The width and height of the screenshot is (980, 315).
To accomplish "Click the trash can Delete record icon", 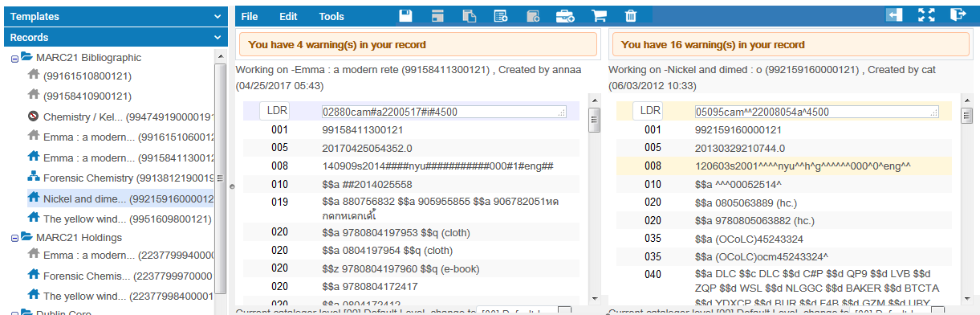I will pyautogui.click(x=631, y=15).
